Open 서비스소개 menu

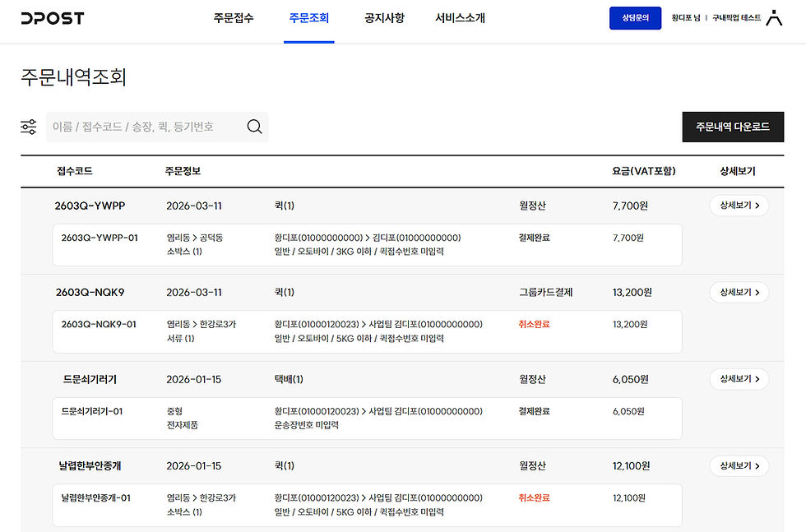[x=460, y=18]
